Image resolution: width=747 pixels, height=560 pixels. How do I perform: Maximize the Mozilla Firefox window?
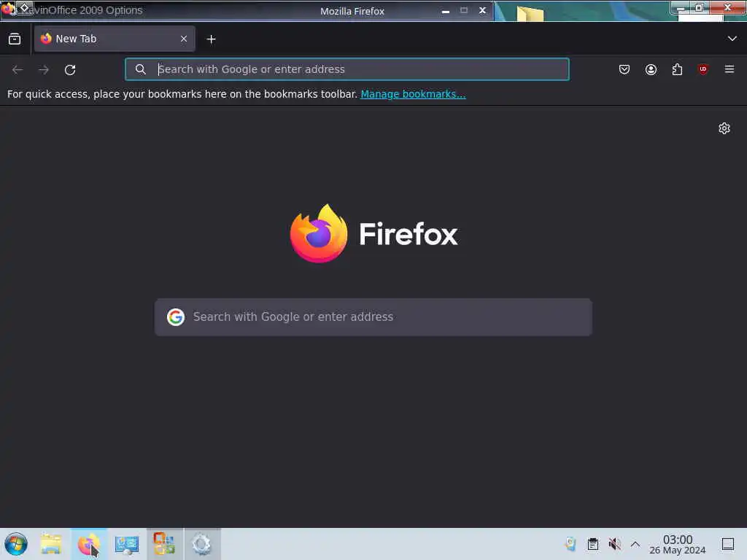(x=464, y=10)
